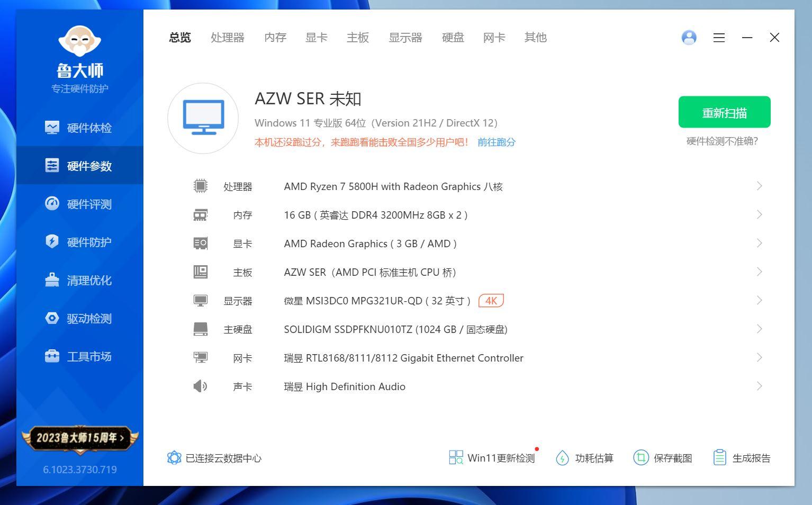
Task: Switch to the 显示器 tab
Action: pyautogui.click(x=405, y=38)
